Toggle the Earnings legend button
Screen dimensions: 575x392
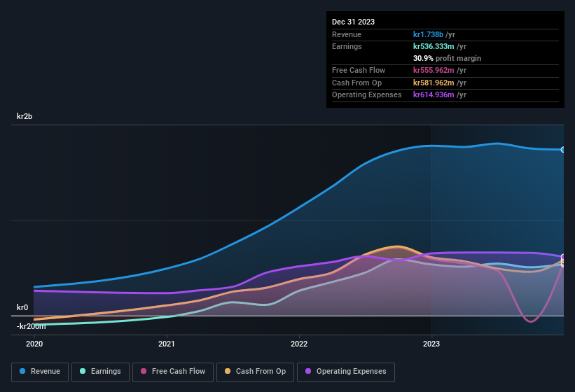[100, 372]
